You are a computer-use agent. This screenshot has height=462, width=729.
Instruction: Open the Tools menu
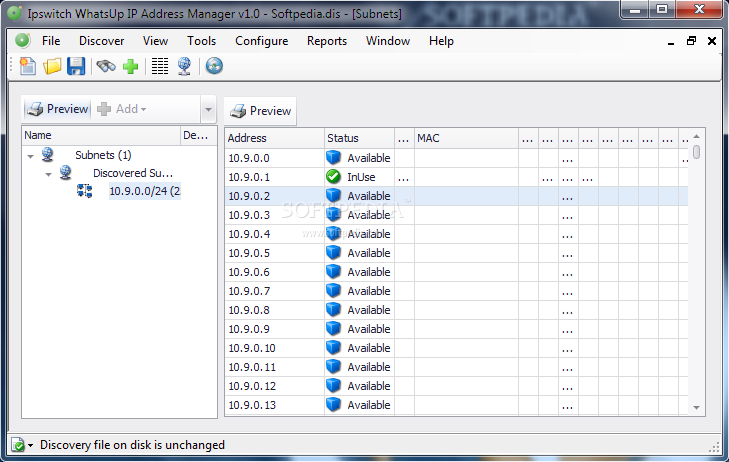201,41
